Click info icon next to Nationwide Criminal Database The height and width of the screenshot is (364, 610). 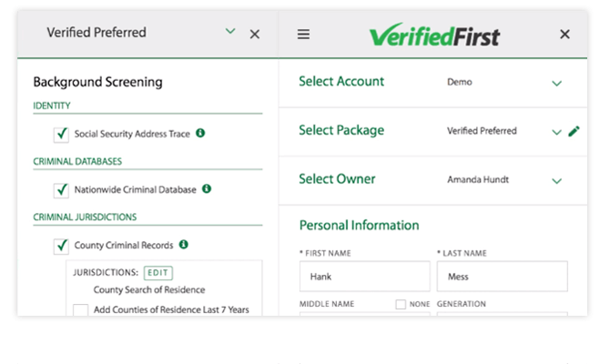[207, 188]
